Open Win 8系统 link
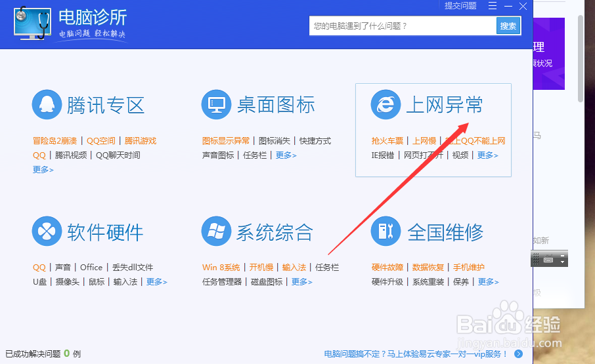 click(x=221, y=268)
